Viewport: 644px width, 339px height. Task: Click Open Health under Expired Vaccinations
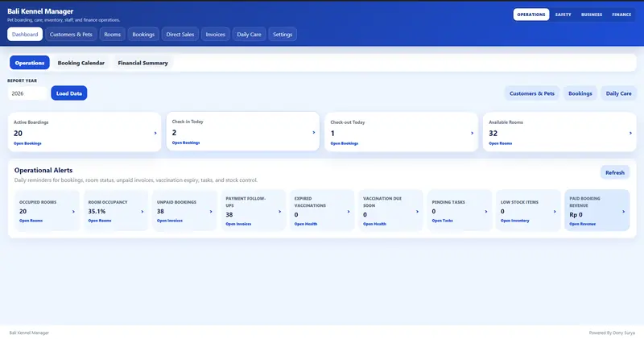pos(306,224)
